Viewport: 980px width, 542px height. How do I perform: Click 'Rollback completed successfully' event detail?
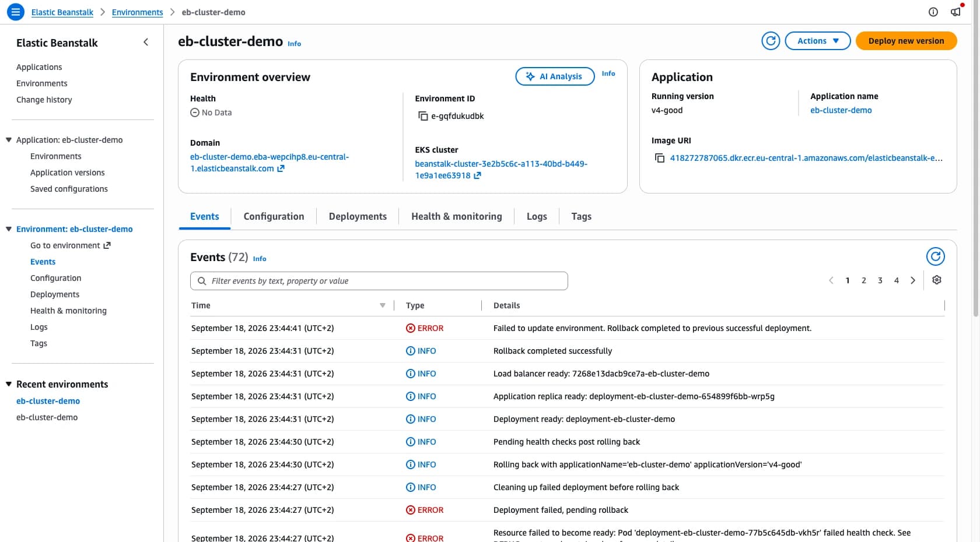[x=552, y=351]
